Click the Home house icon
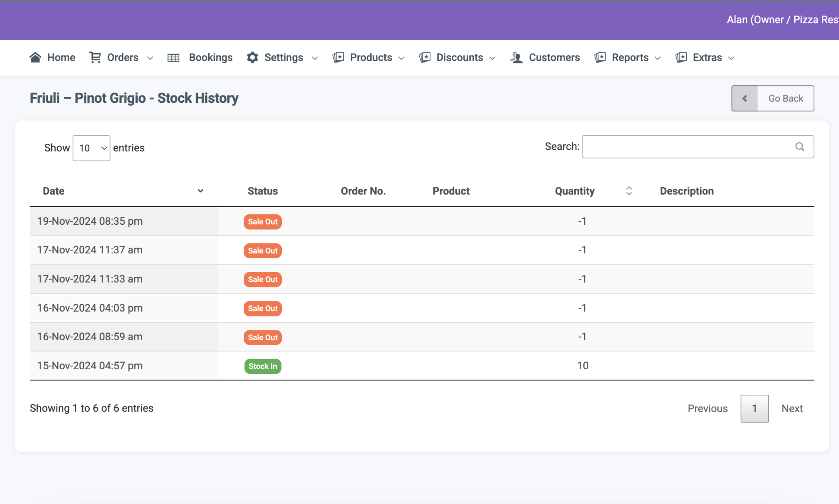 point(35,57)
